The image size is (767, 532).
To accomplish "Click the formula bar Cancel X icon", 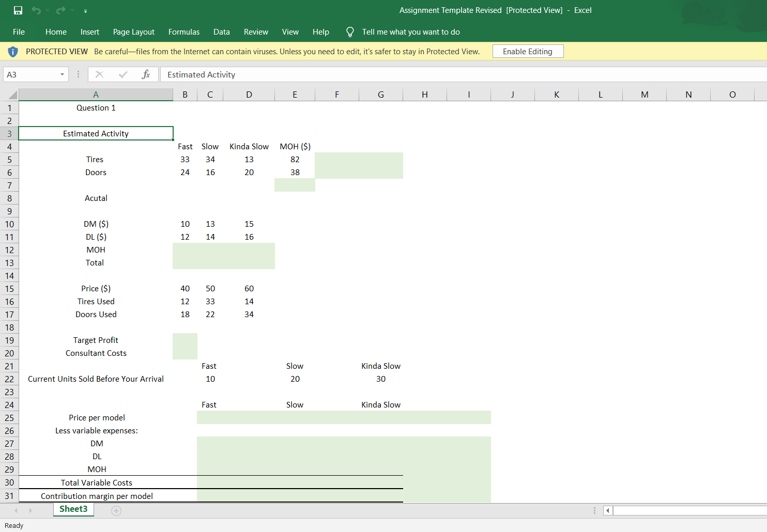I will (100, 74).
